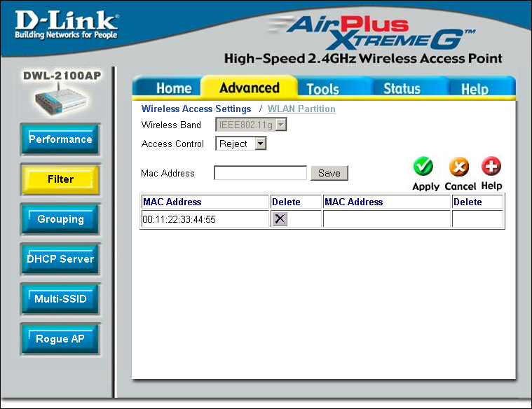The image size is (532, 409).
Task: Click the Cancel text label
Action: coord(461,186)
